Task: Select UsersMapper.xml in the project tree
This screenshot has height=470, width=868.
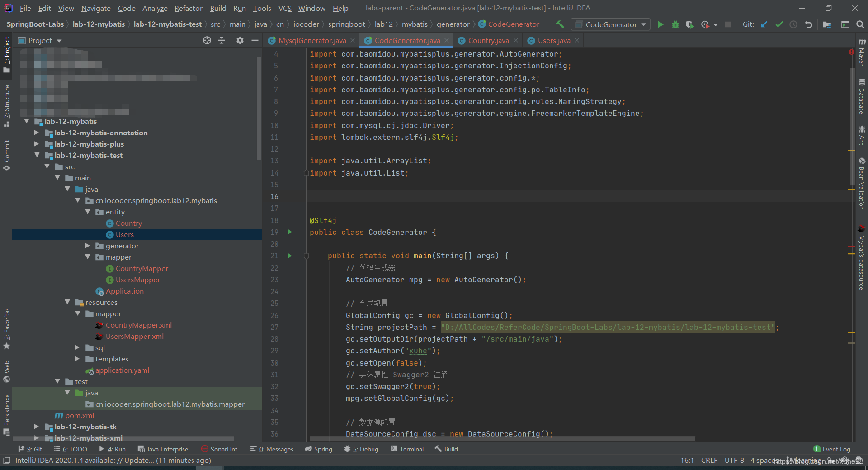Action: tap(135, 336)
